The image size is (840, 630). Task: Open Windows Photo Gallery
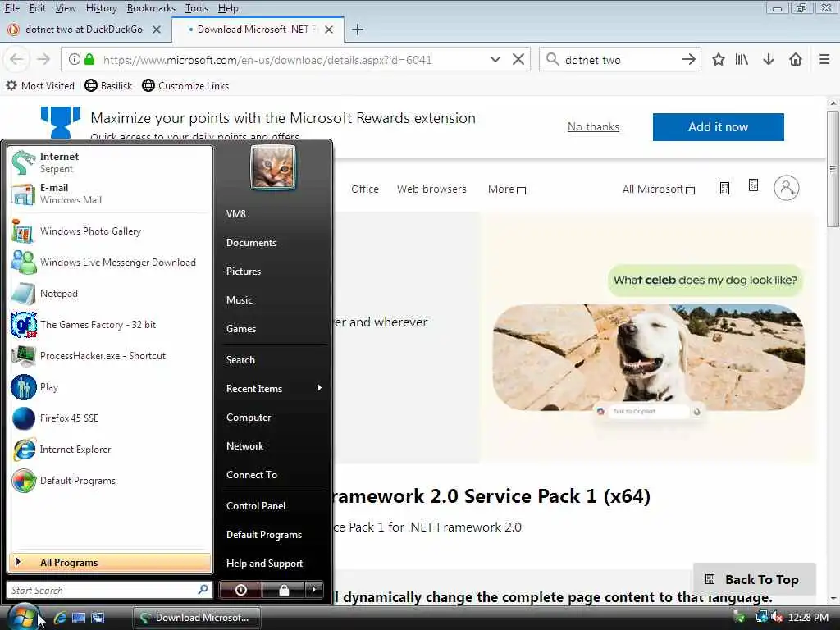coord(110,231)
